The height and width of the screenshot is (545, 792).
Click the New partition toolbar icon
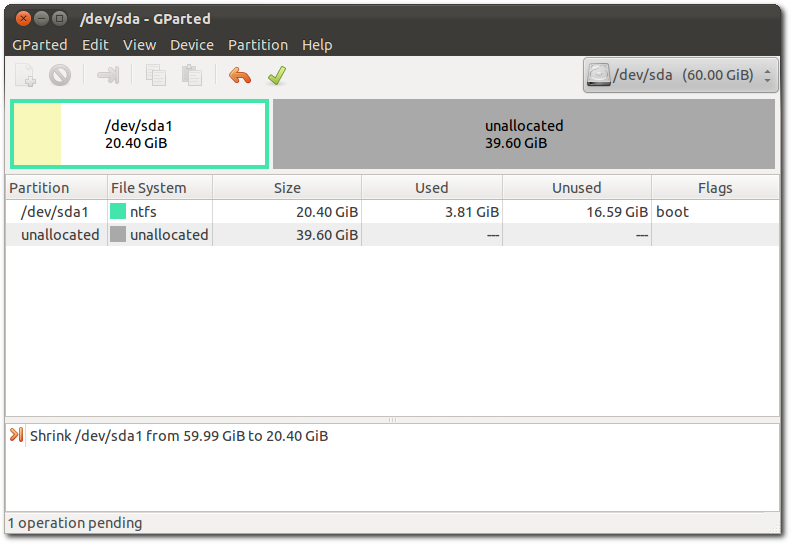click(x=25, y=75)
